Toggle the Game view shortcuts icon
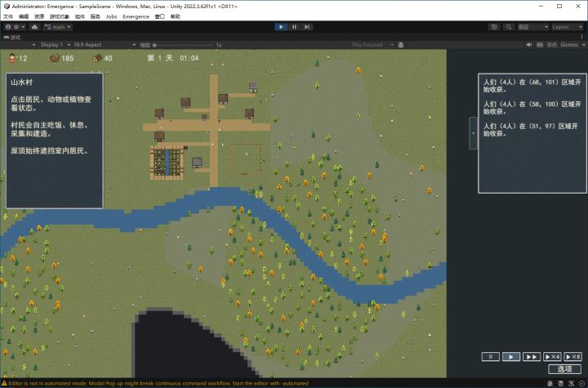 (x=540, y=45)
